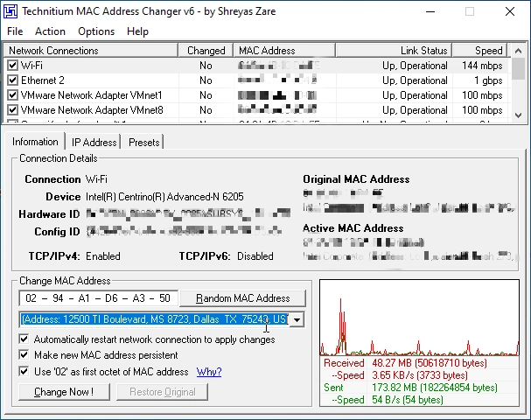Click the Received 48.27 MB value
Image resolution: width=531 pixels, height=420 pixels.
[x=430, y=363]
